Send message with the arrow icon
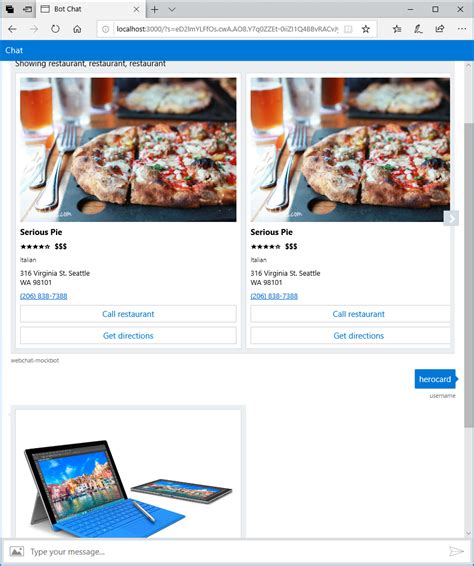Viewport: 474px width, 566px height. [456, 551]
